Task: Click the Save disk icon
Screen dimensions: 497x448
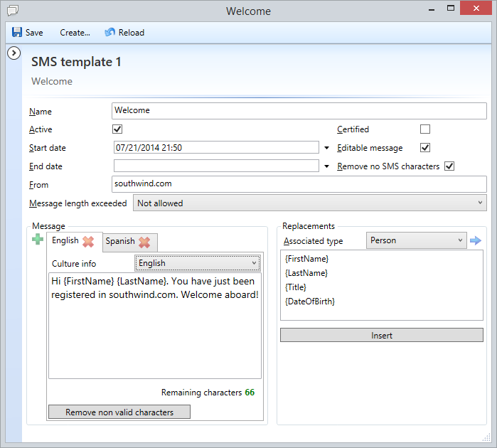Action: pyautogui.click(x=17, y=32)
